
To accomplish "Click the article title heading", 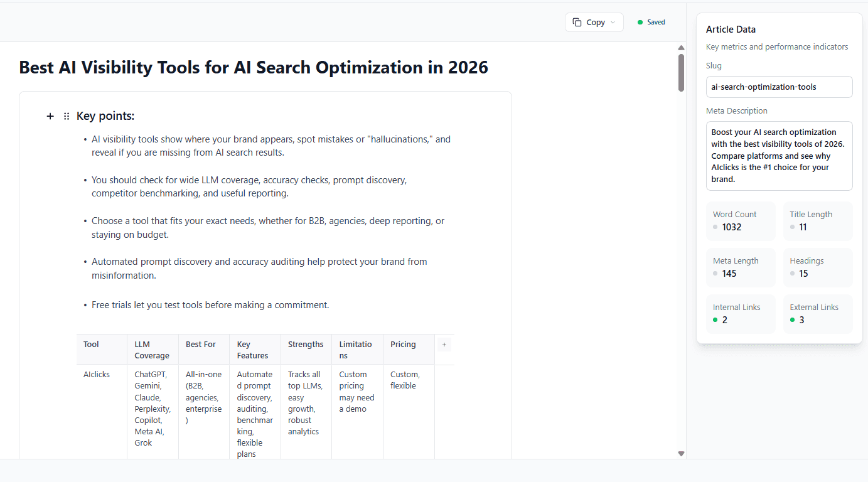I will (x=254, y=67).
